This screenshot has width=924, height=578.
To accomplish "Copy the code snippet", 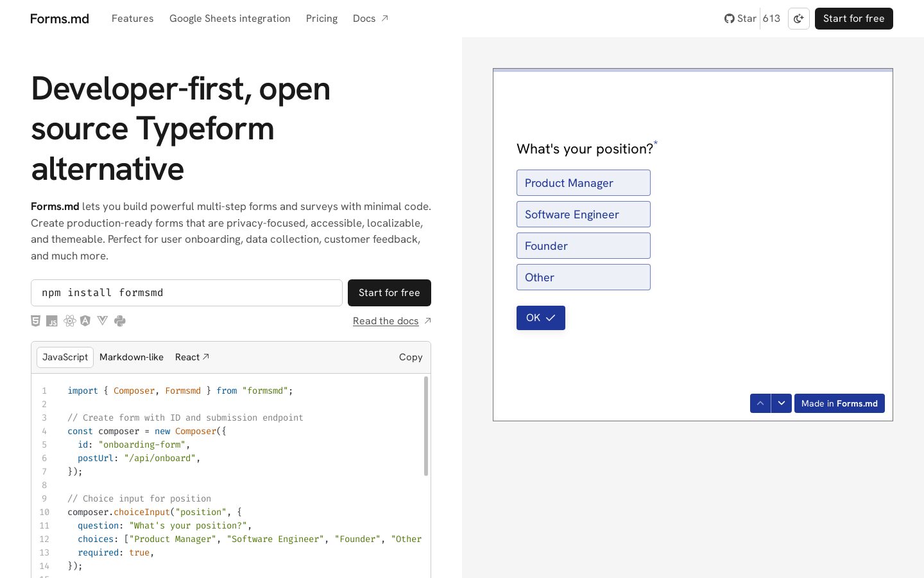I will pyautogui.click(x=411, y=357).
